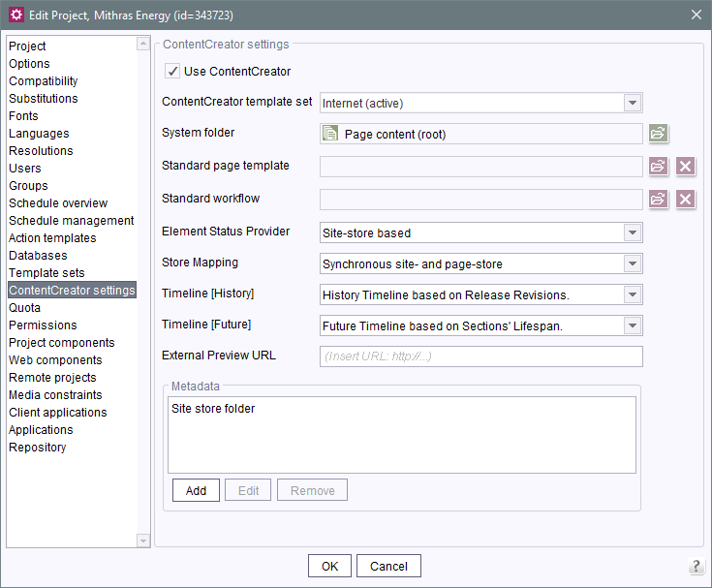Click the Remove metadata button
712x588 pixels.
[312, 490]
